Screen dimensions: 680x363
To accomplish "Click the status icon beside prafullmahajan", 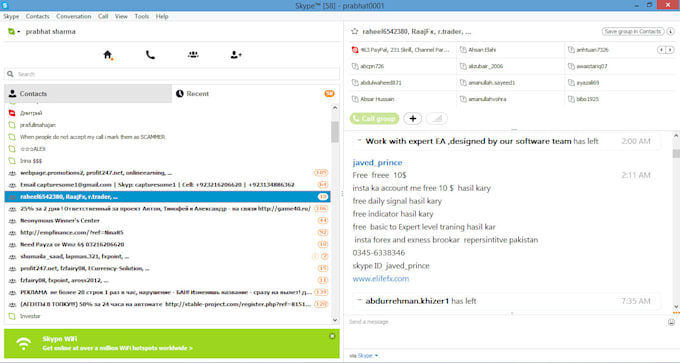I will pyautogui.click(x=12, y=125).
